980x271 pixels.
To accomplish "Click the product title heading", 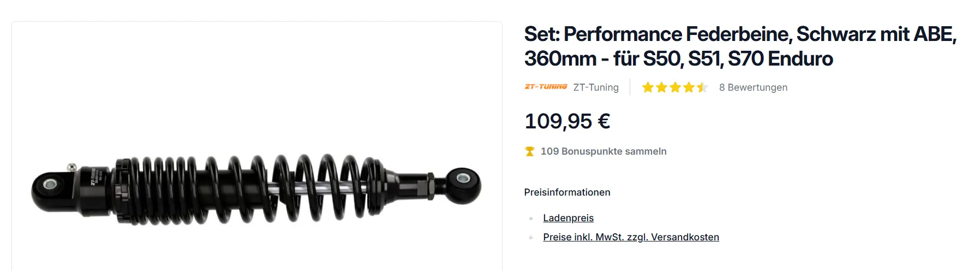I will click(740, 46).
